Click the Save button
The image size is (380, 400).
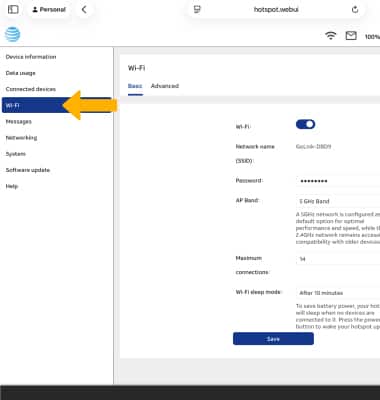pos(273,339)
